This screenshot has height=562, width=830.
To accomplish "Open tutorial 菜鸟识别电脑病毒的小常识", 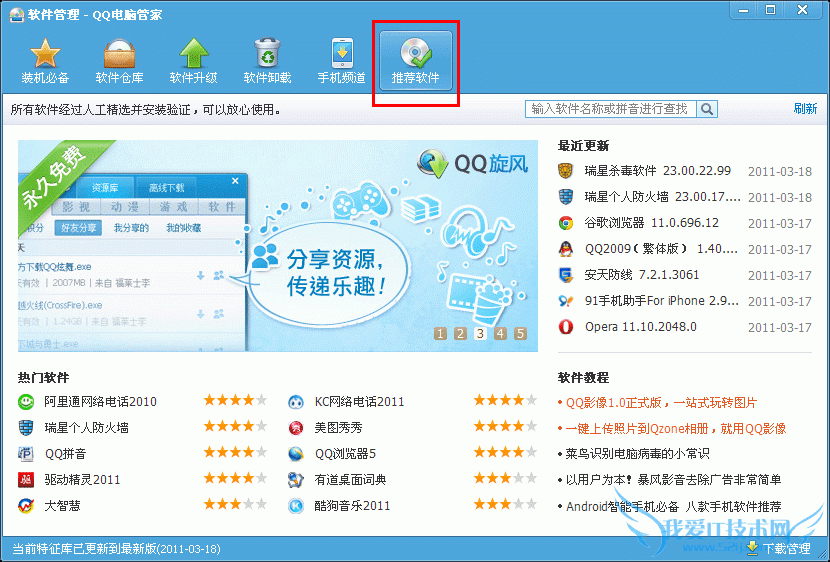I will coord(637,454).
